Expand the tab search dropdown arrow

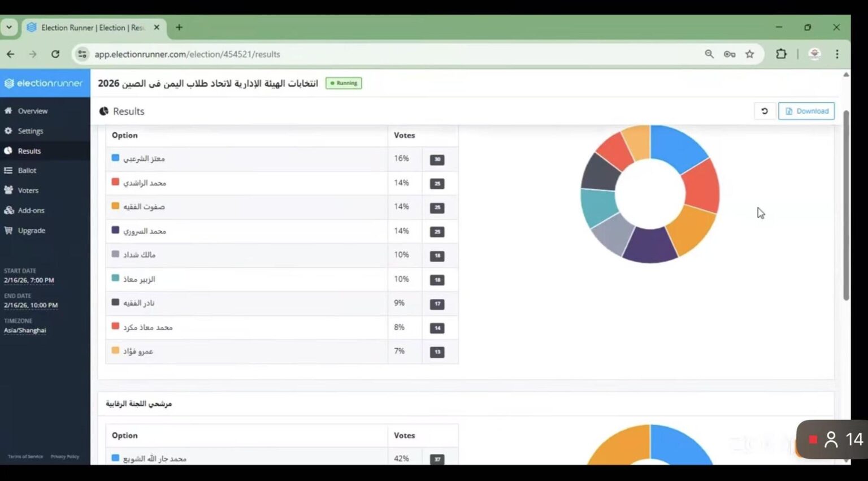click(x=9, y=27)
